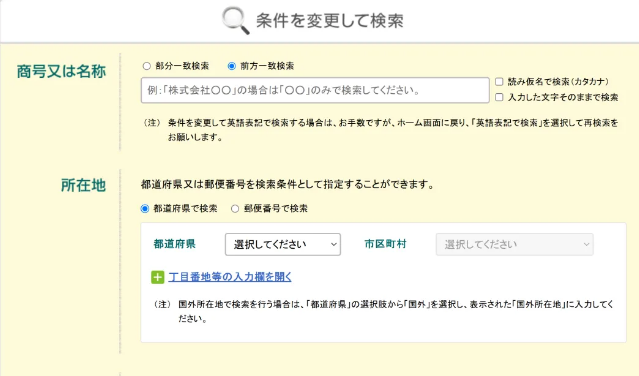Click the 条件を変更して検索 heading
Viewport: 639px width, 376px height.
[x=330, y=21]
